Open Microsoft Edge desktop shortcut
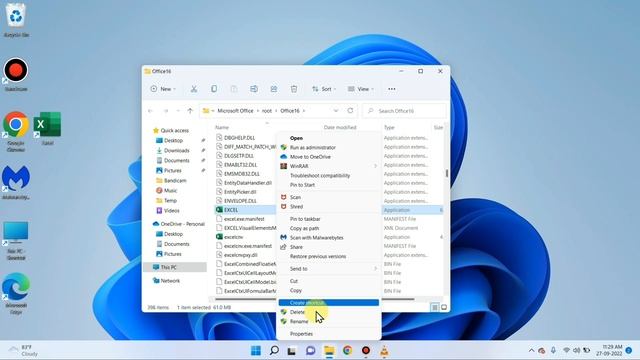The height and width of the screenshot is (360, 640). 16,293
